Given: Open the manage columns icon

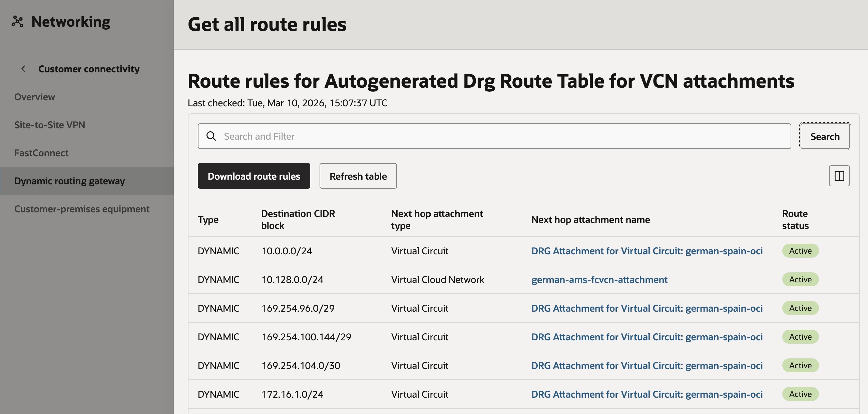Looking at the screenshot, I should pos(839,176).
